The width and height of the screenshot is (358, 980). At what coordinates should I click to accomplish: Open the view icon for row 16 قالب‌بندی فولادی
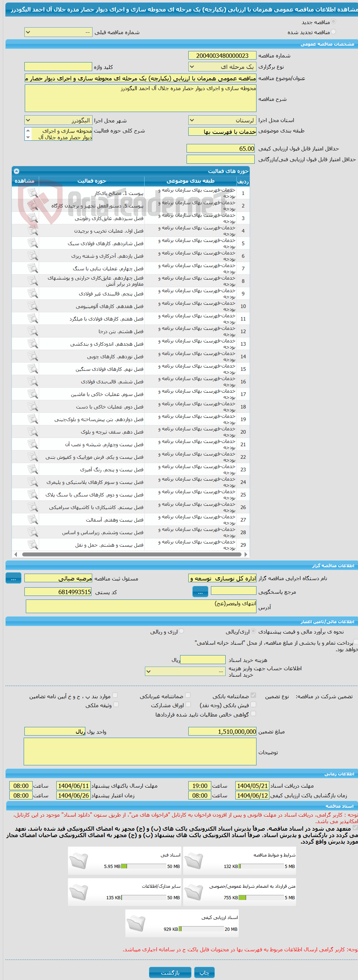point(33,381)
